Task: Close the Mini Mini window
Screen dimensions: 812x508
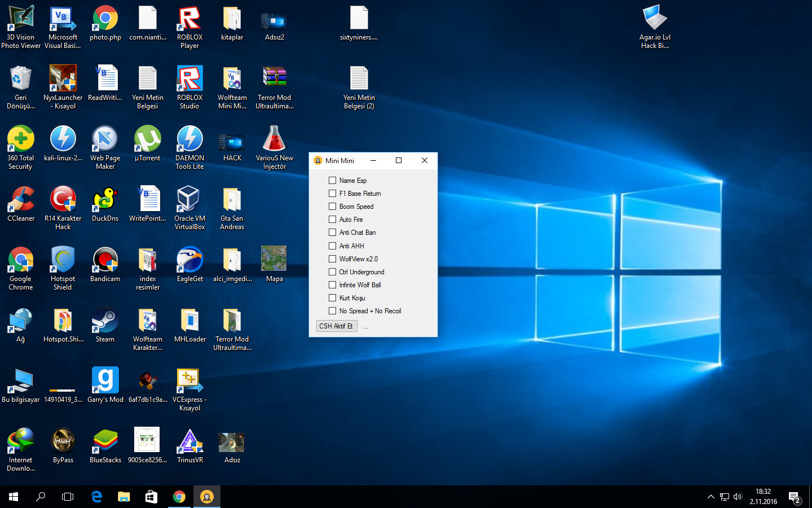Action: (425, 161)
